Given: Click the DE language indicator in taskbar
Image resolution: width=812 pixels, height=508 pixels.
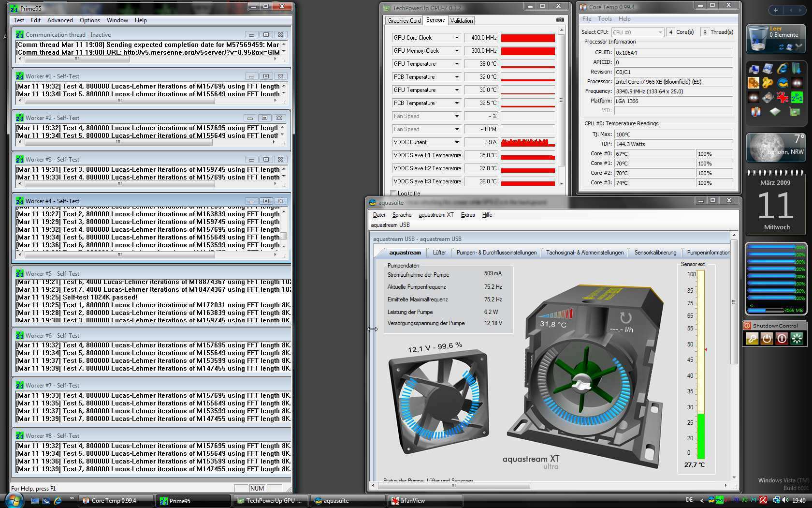Looking at the screenshot, I should [689, 500].
